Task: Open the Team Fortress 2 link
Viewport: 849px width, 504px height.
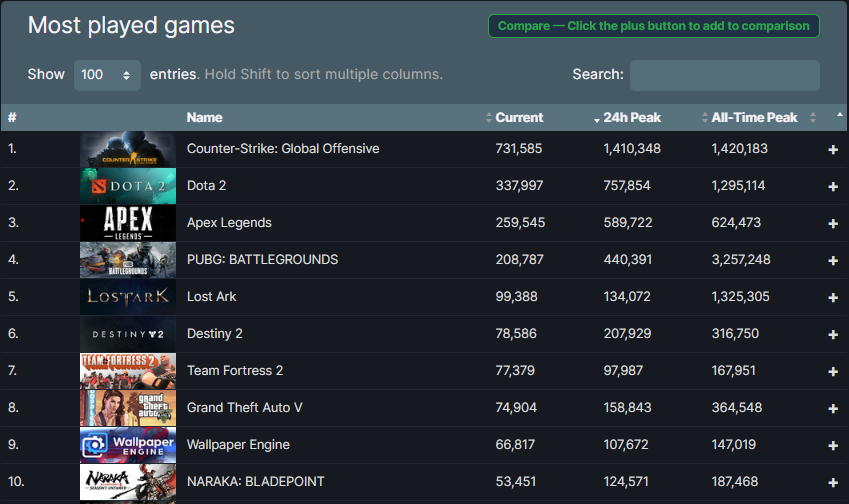Action: point(235,371)
